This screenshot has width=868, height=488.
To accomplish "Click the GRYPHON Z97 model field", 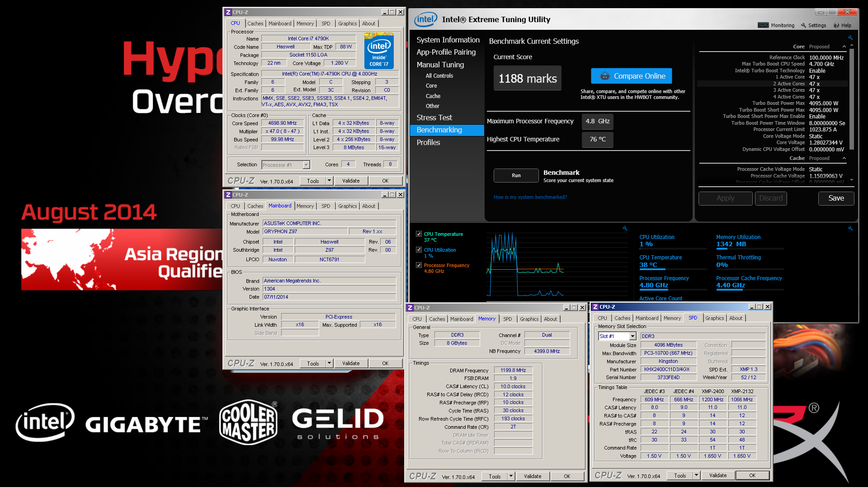I will coord(305,231).
